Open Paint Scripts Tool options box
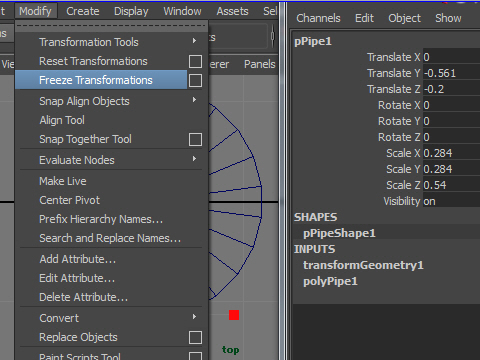Viewport: 480px width, 360px height. [x=195, y=356]
